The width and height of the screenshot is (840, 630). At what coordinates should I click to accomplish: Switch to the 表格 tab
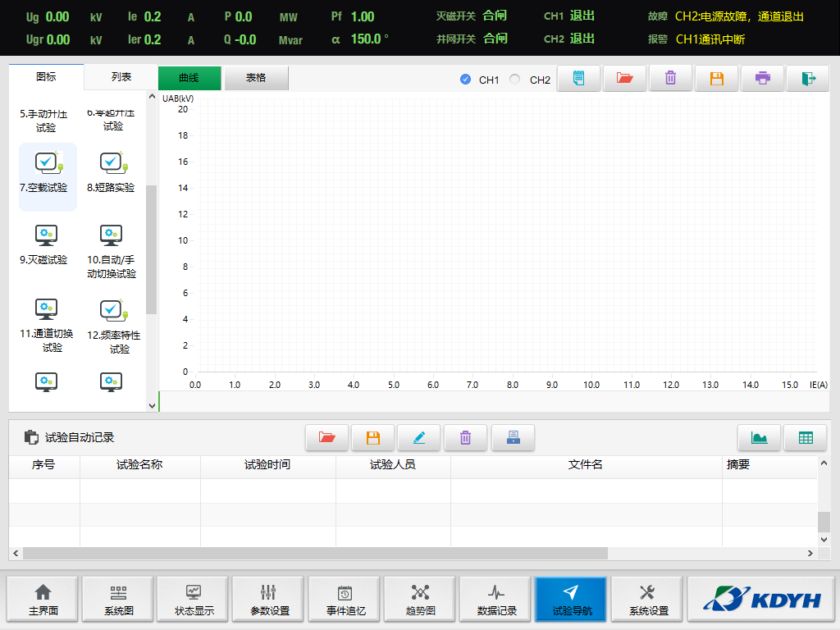point(256,78)
